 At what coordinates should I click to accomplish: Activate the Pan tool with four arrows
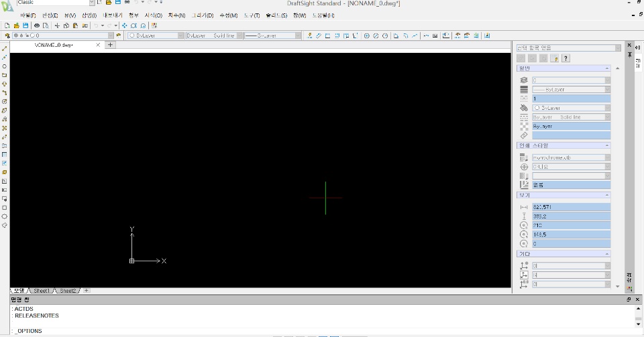[125, 25]
